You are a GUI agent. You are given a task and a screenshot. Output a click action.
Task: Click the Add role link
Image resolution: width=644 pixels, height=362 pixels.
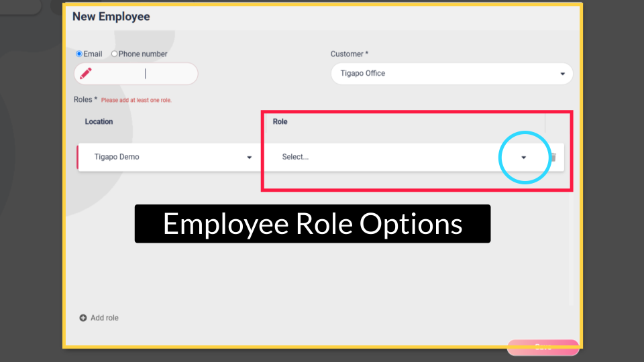(x=104, y=318)
